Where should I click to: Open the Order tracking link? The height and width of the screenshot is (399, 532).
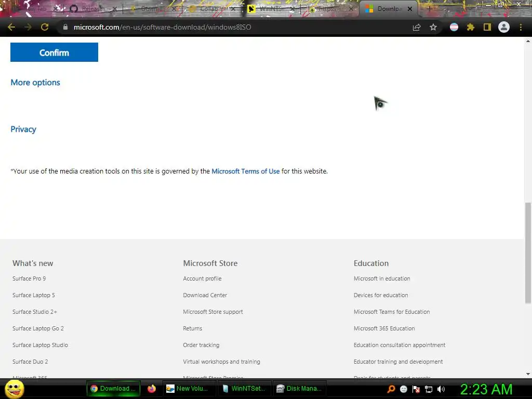coord(201,345)
